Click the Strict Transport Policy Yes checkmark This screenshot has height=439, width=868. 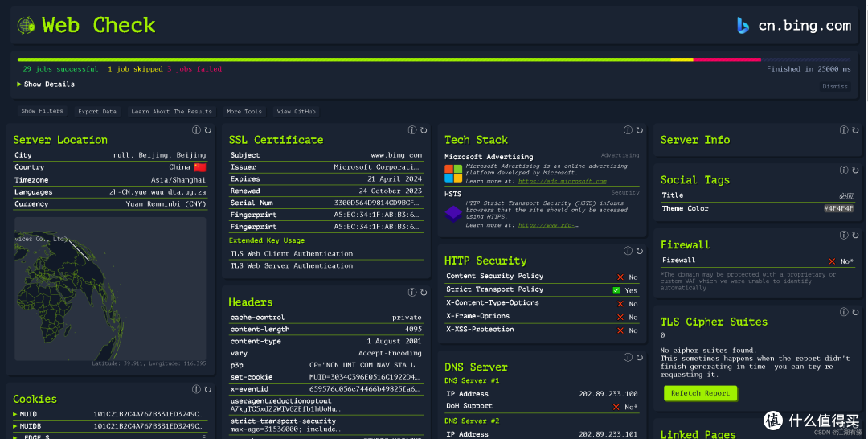coord(616,290)
